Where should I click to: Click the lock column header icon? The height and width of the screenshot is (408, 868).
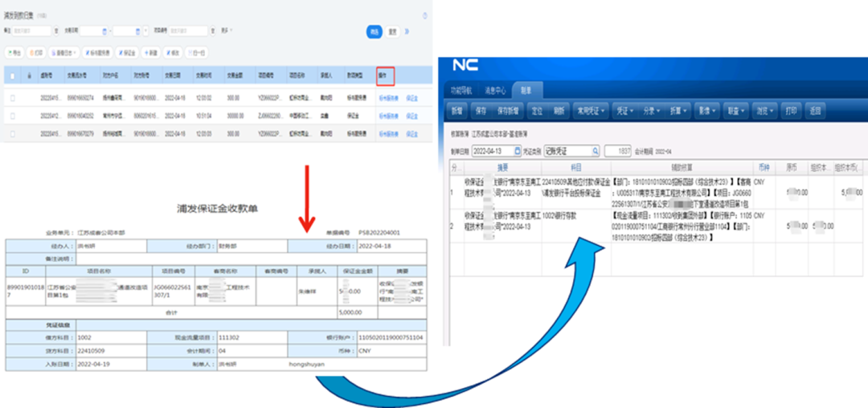pos(27,75)
